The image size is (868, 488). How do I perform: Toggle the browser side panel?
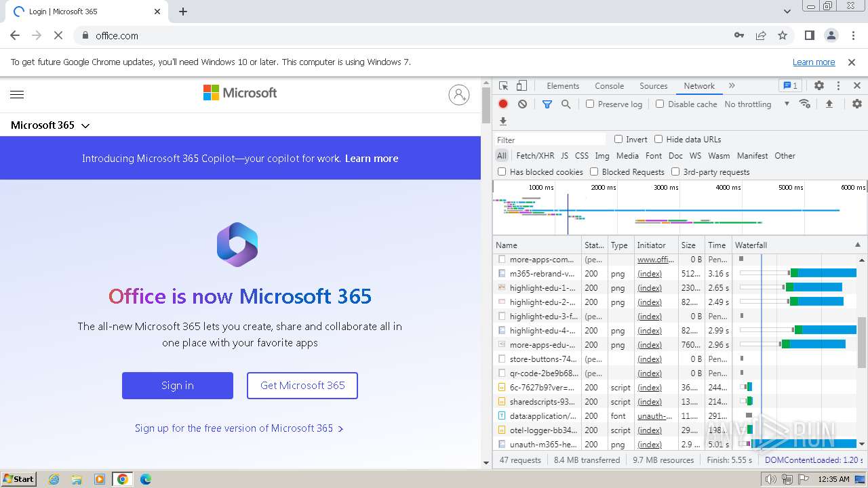810,35
